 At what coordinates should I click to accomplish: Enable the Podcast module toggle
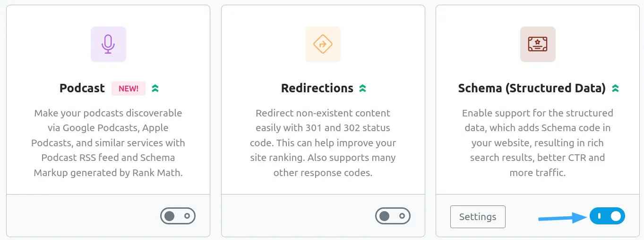tap(178, 216)
